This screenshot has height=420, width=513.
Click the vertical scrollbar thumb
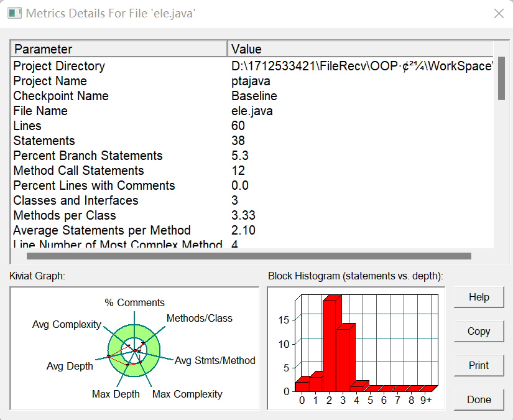click(x=501, y=78)
